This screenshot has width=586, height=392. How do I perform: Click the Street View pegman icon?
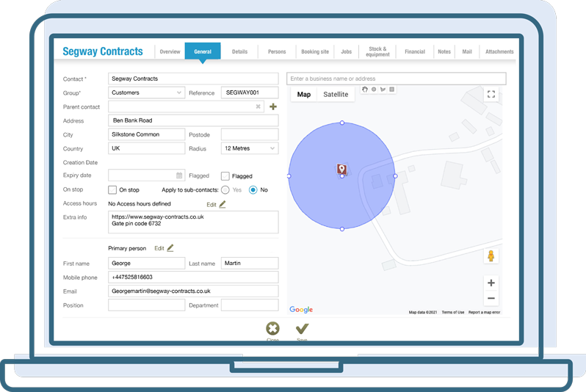491,256
